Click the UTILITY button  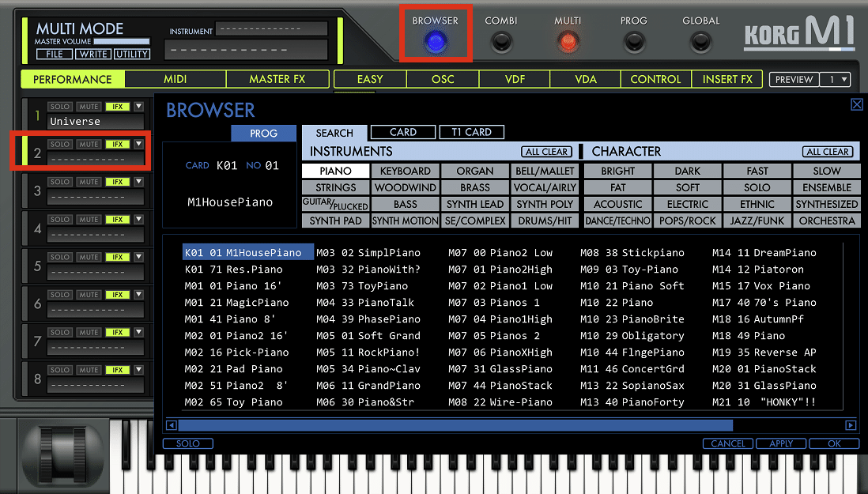tap(132, 55)
